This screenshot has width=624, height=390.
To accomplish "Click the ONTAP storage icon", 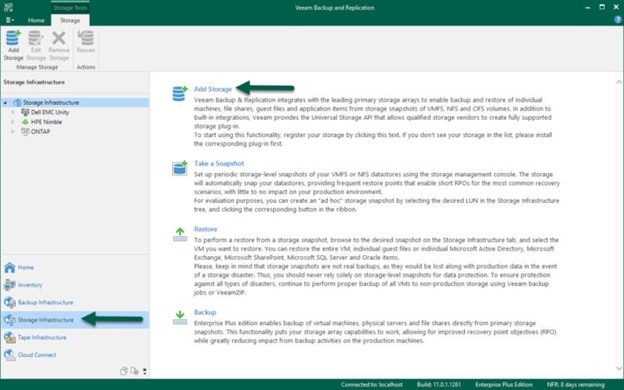I will (25, 131).
